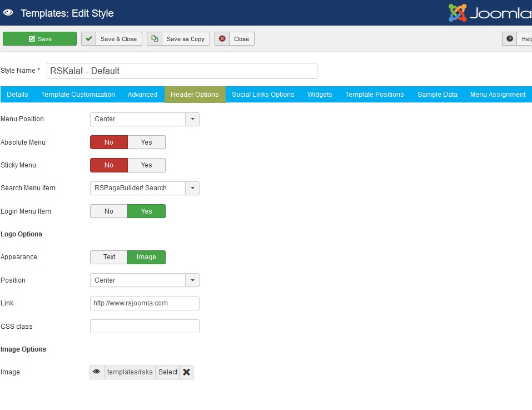This screenshot has height=410, width=532.
Task: Switch to the Widgets tab
Action: click(x=320, y=95)
